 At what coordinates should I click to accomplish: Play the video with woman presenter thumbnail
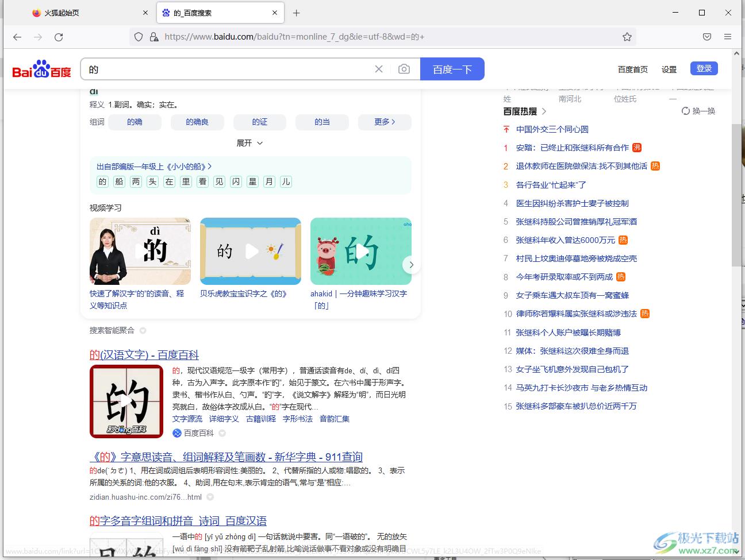coord(140,251)
